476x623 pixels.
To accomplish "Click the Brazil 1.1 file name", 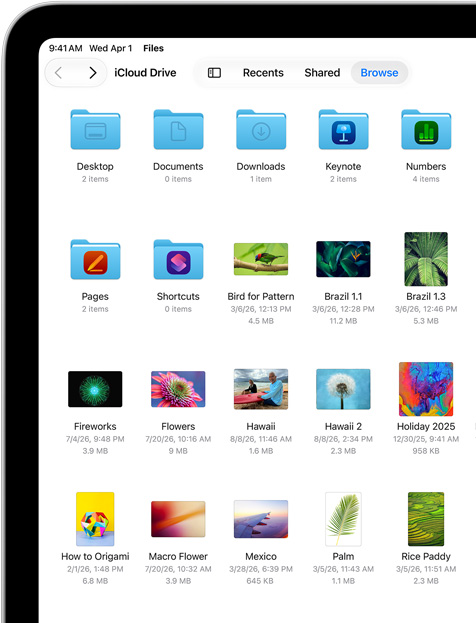I will coord(343,296).
